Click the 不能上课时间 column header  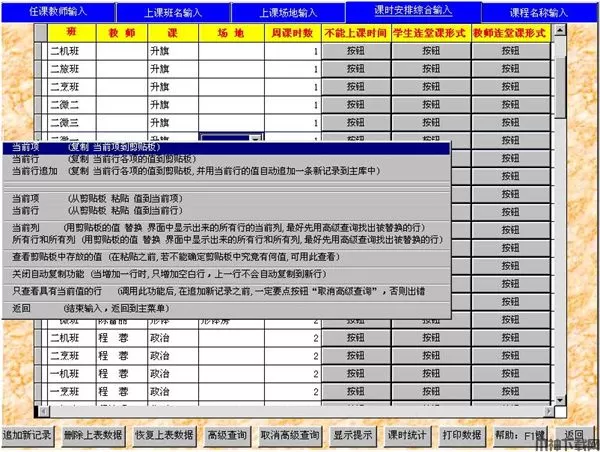[356, 33]
